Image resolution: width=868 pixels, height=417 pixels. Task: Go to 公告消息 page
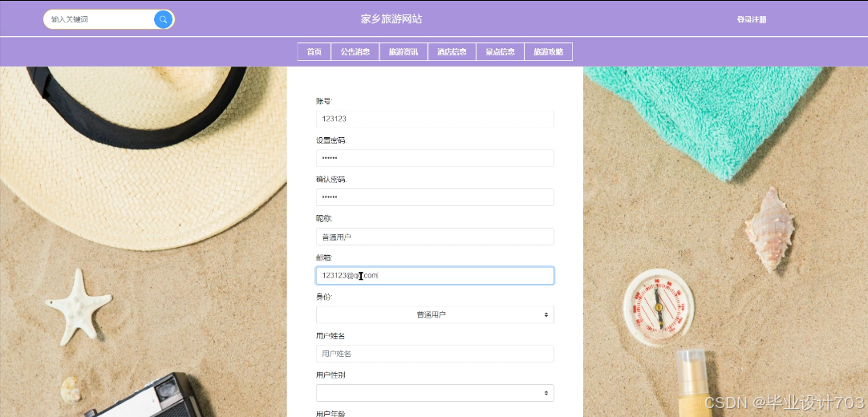355,52
